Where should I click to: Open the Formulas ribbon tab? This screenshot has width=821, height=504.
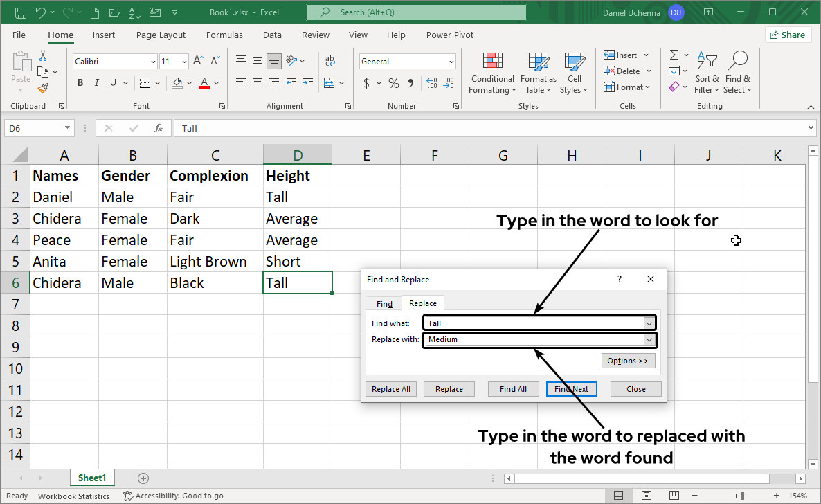224,35
